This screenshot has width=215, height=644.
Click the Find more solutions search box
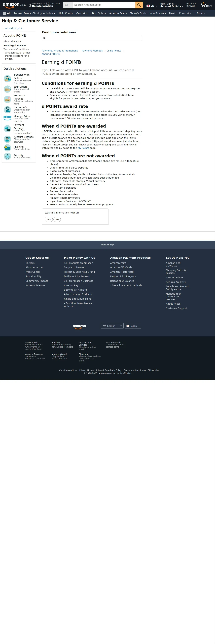(92, 38)
